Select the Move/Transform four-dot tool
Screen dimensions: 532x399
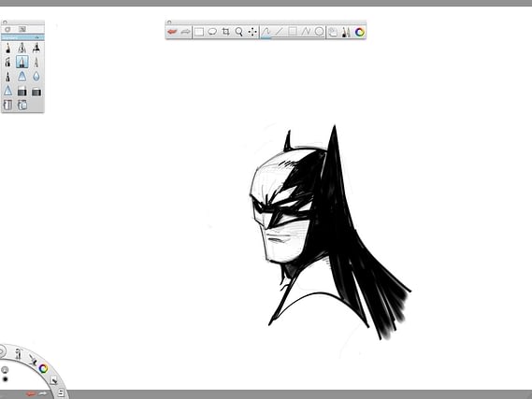coord(252,32)
